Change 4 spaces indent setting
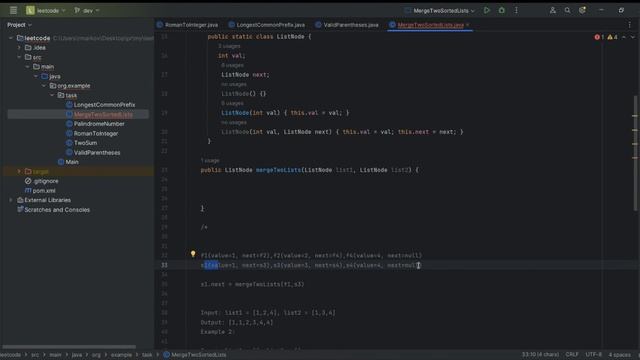Viewport: 640px width, 360px height. point(620,355)
